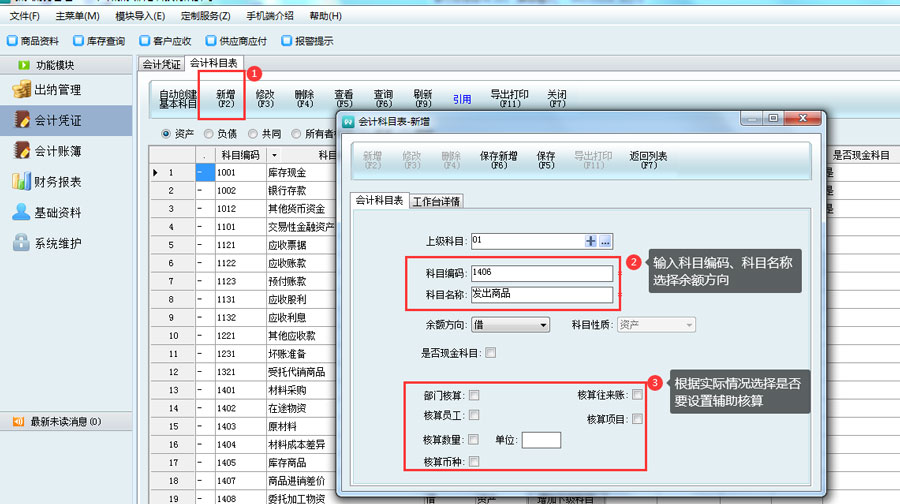Image resolution: width=900 pixels, height=504 pixels.
Task: Open the 主菜单(M) menu
Action: (x=77, y=17)
